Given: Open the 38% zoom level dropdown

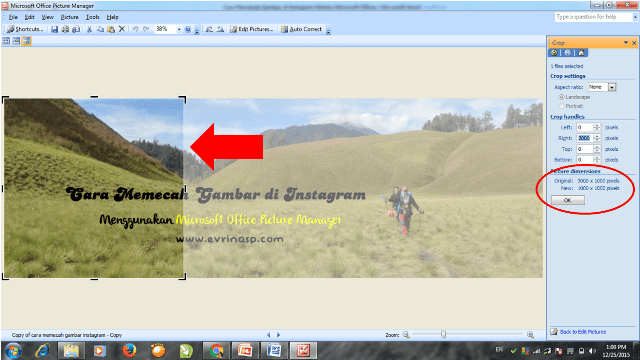Looking at the screenshot, I should click(x=179, y=29).
